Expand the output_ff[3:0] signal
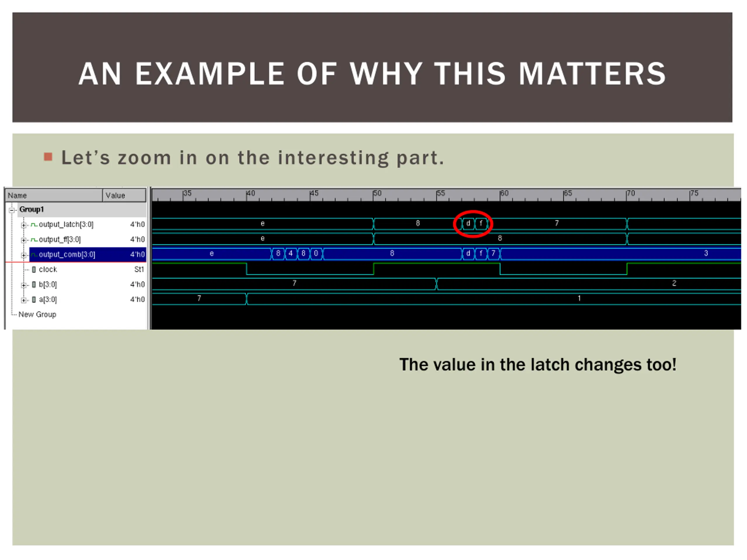This screenshot has height=560, width=747. click(x=24, y=240)
